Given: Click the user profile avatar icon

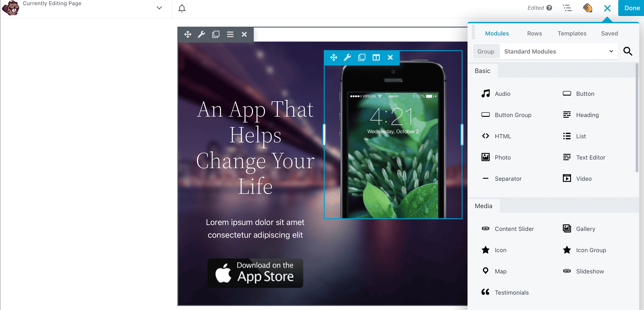Looking at the screenshot, I should pyautogui.click(x=589, y=8).
